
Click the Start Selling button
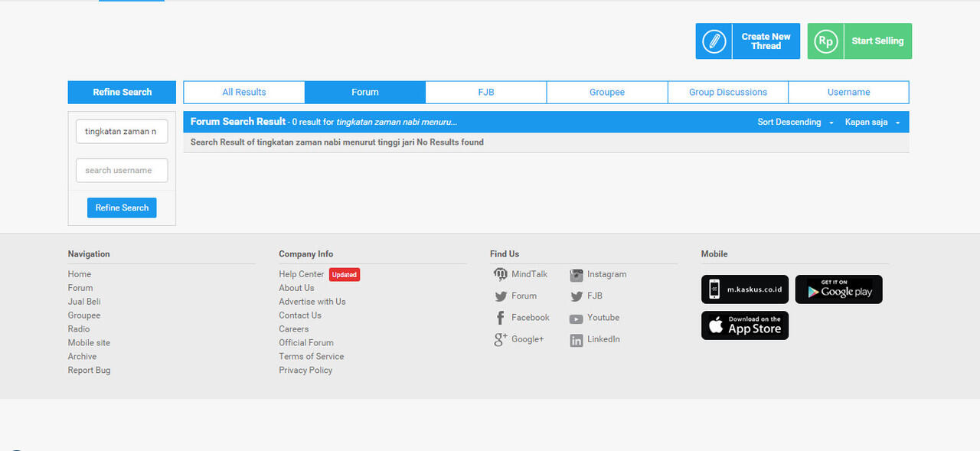click(860, 41)
